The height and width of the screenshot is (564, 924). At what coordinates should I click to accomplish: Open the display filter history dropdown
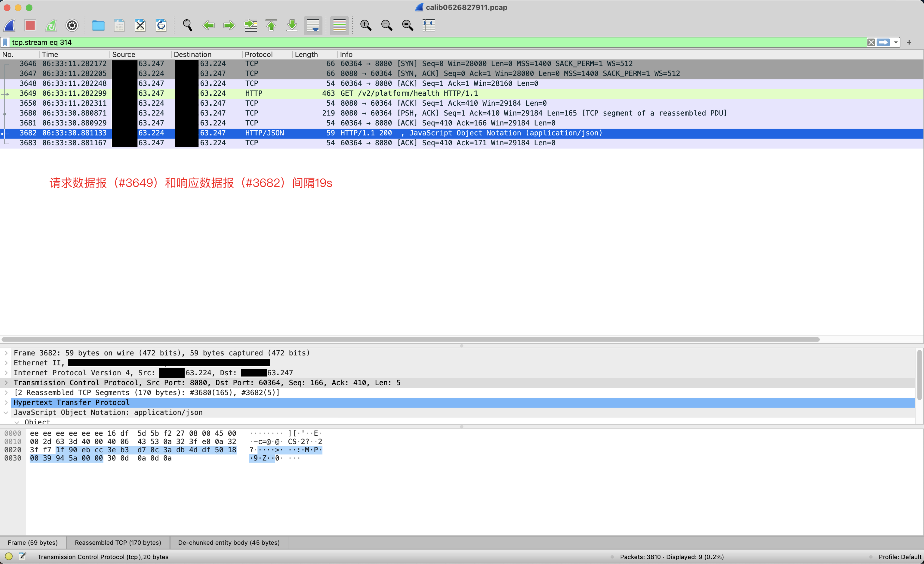(896, 42)
